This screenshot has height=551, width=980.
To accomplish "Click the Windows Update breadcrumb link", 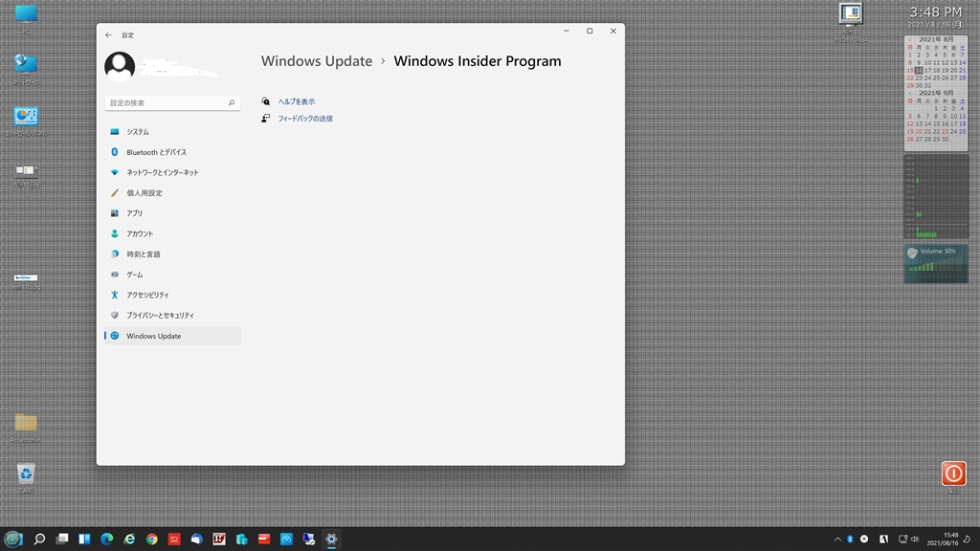I will click(316, 61).
